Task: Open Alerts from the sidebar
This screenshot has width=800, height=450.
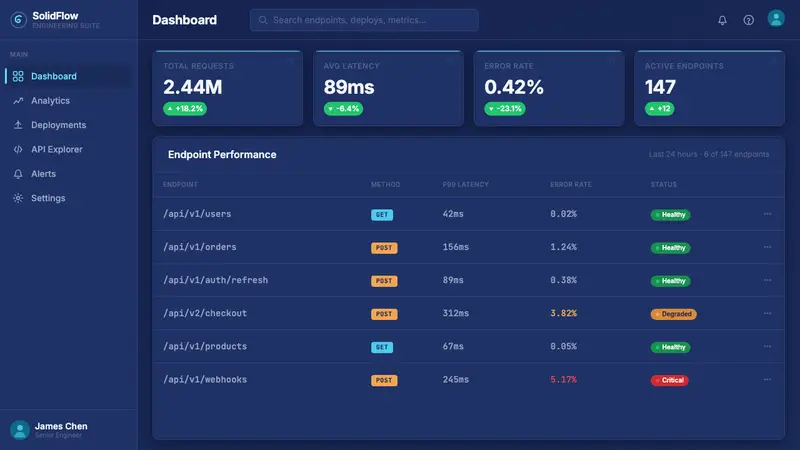Action: tap(68, 174)
